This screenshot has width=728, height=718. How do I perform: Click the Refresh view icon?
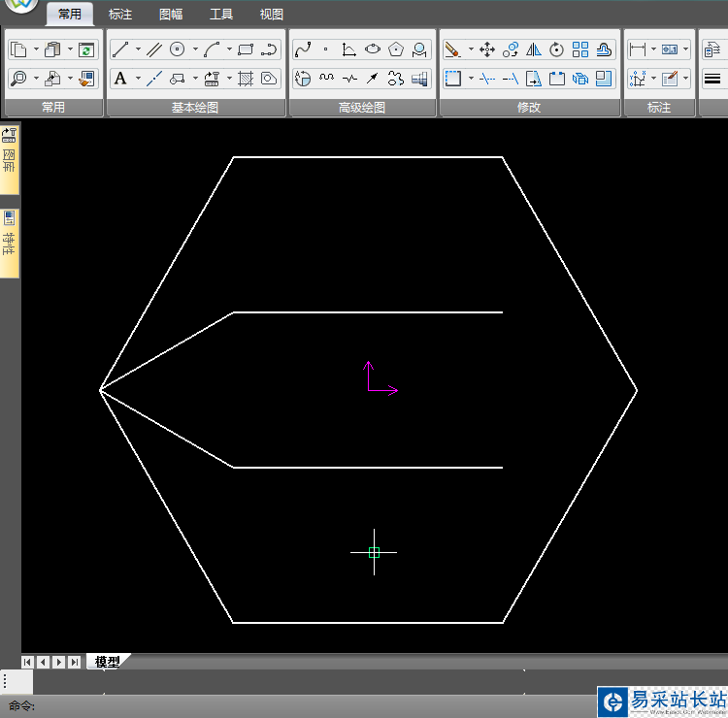point(86,49)
